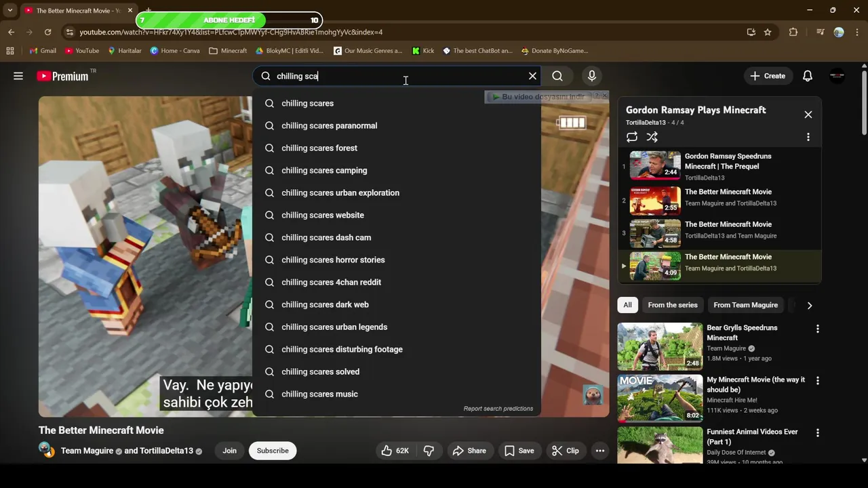Open the Home - Canva bookmark
Image resolution: width=868 pixels, height=488 pixels.
175,51
